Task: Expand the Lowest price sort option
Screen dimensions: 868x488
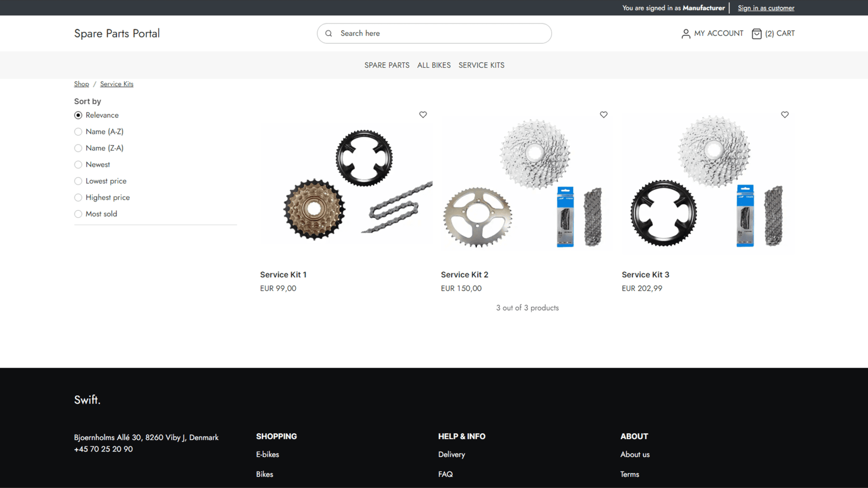Action: 78,181
